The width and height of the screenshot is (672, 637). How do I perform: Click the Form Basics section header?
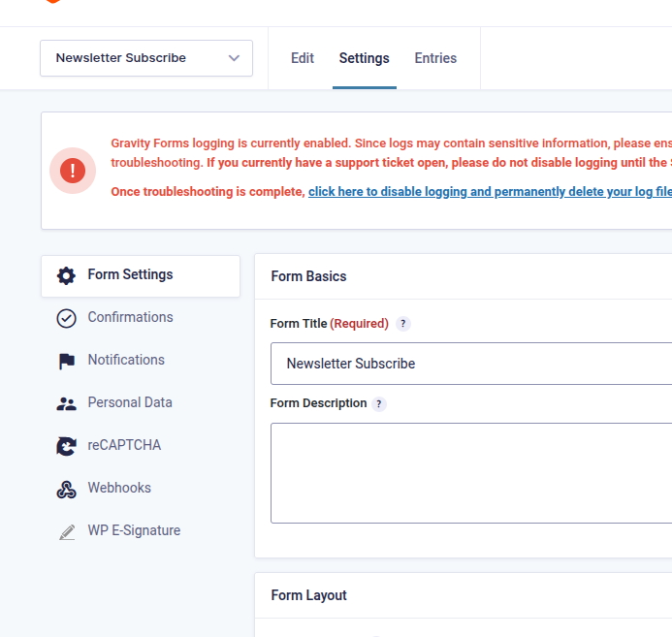tap(308, 276)
